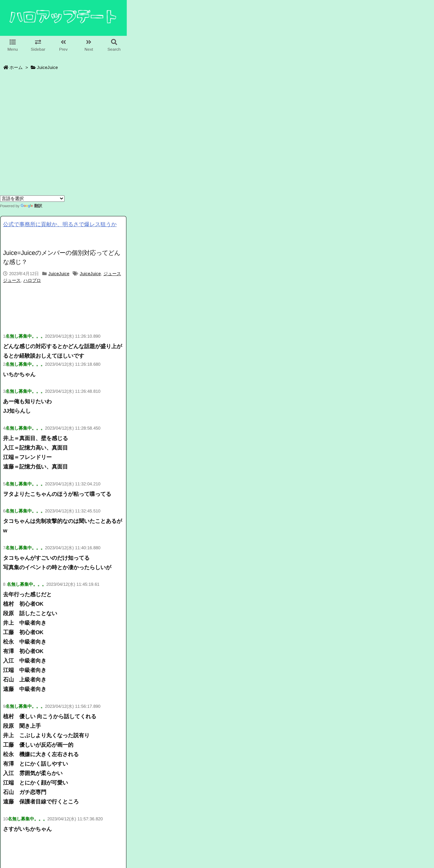434x868 pixels.
Task: Go to Next article double-chevron
Action: [x=89, y=42]
